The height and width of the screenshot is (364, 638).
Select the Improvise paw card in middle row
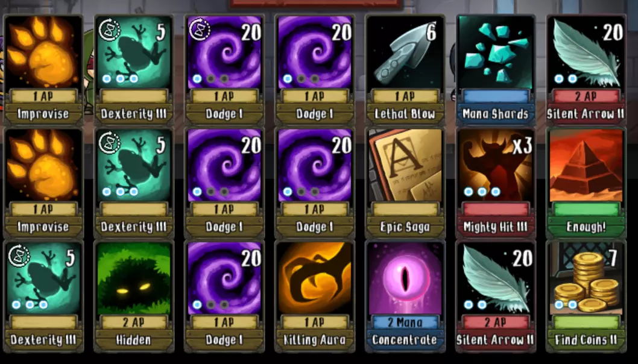[x=43, y=183]
